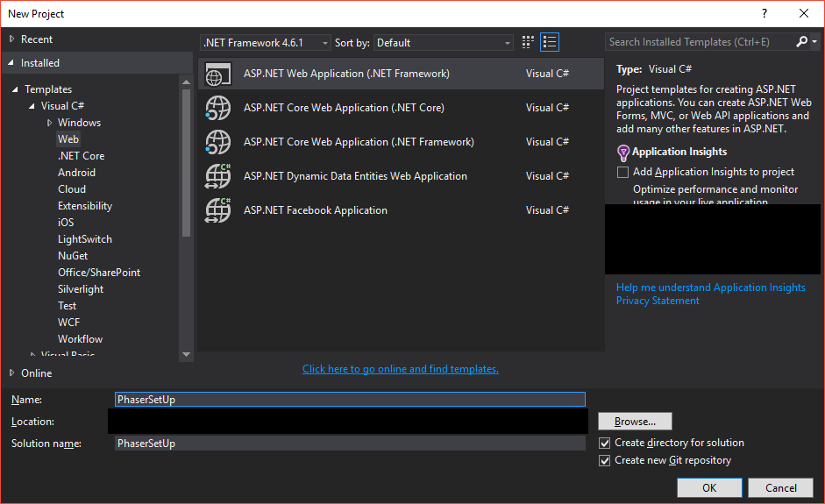Screen dimensions: 825x504
Task: Select the Android template category
Action: click(x=77, y=173)
